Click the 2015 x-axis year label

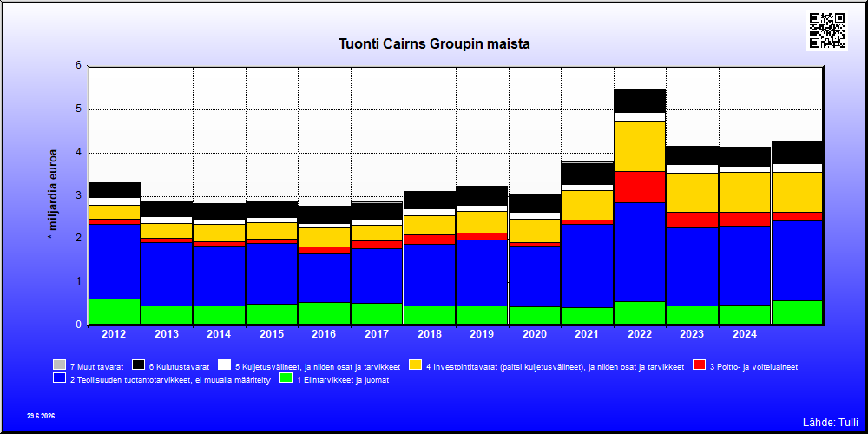tap(272, 334)
